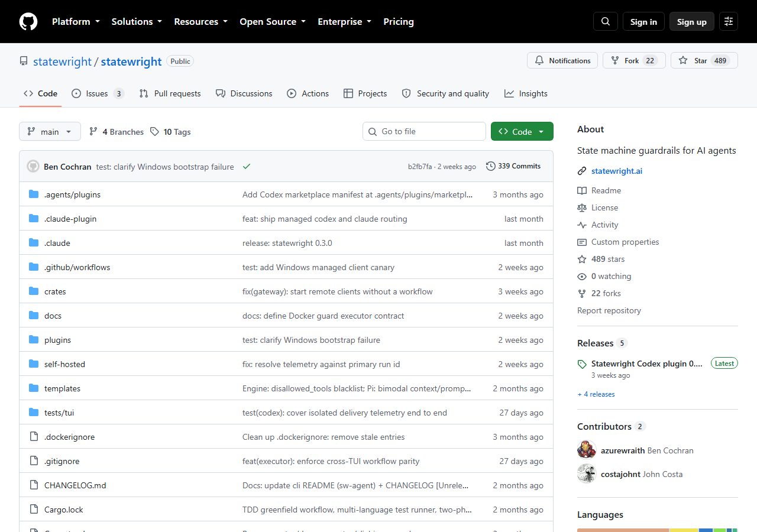Click the Notifications button
757x532 pixels.
click(562, 60)
